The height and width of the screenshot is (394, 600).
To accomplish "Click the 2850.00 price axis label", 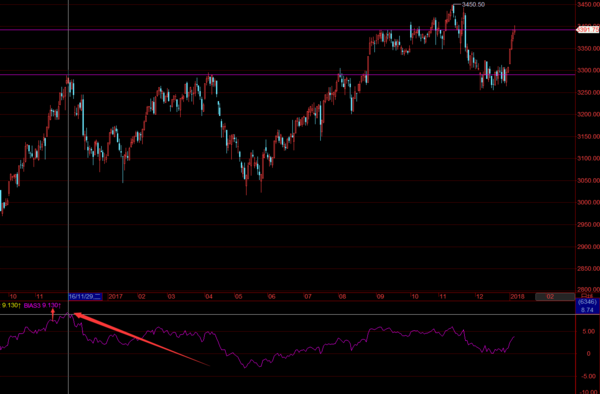I will [589, 269].
